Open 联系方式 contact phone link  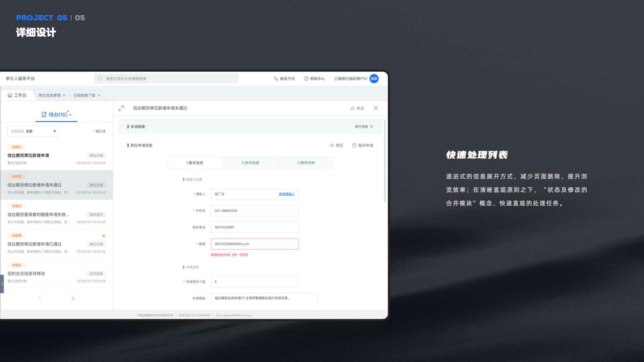point(284,79)
